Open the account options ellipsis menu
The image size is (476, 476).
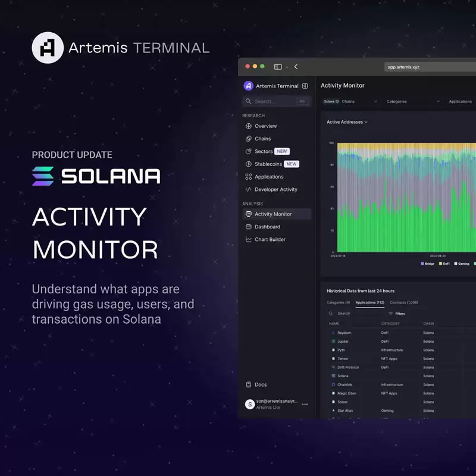pyautogui.click(x=305, y=405)
